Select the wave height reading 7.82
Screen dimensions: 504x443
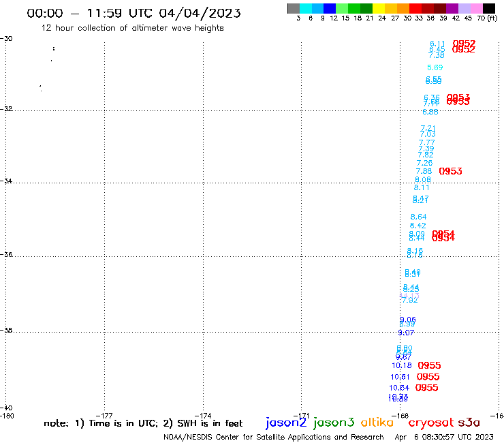tap(426, 155)
